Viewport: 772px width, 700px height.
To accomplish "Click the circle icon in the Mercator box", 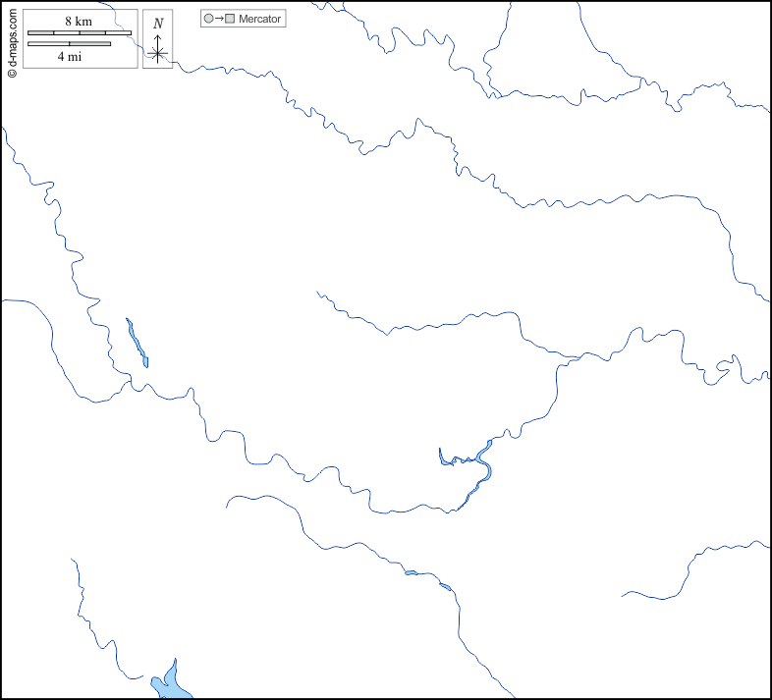I will point(208,19).
